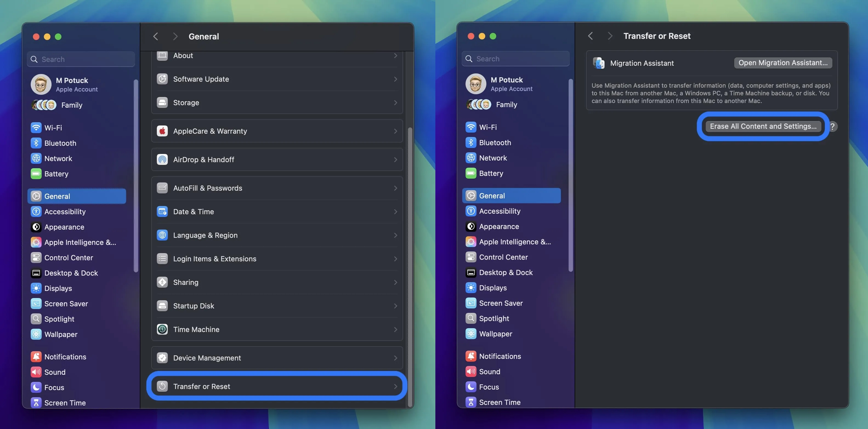This screenshot has height=429, width=868.
Task: Open Language & Region globe icon
Action: 162,235
